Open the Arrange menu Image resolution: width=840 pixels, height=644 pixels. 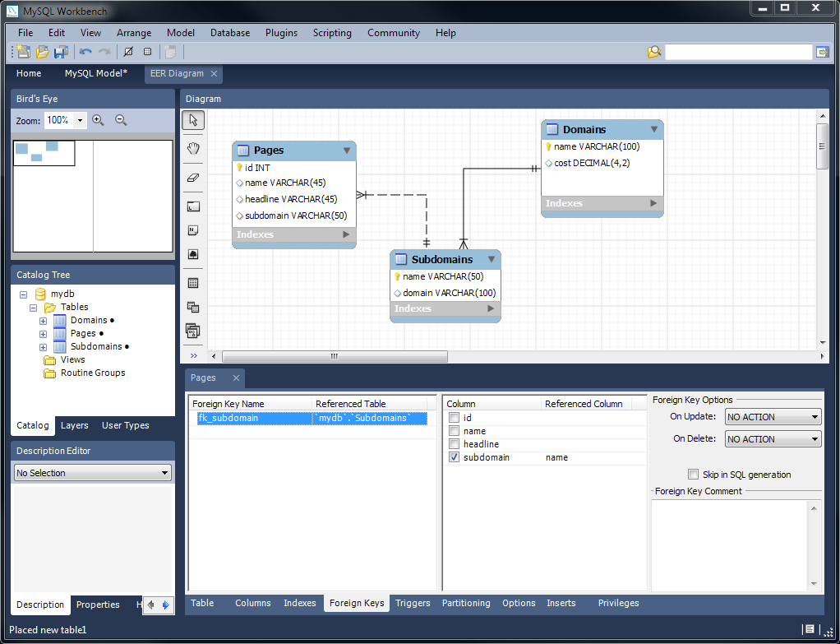pyautogui.click(x=134, y=33)
